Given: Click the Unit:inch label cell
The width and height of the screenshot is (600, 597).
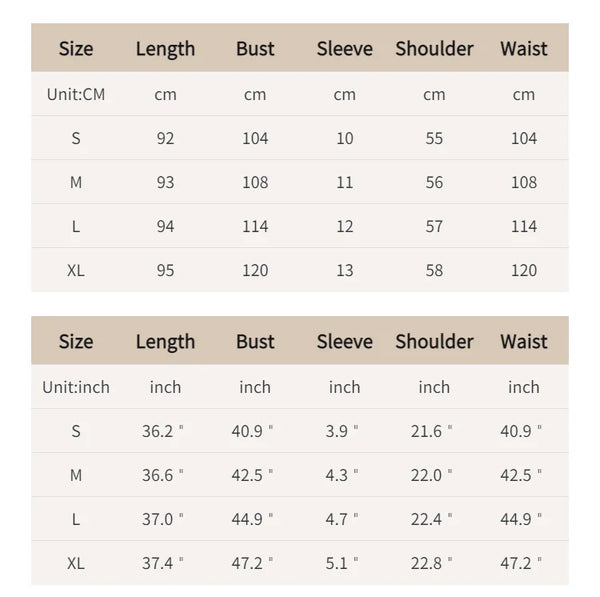Looking at the screenshot, I should [76, 387].
